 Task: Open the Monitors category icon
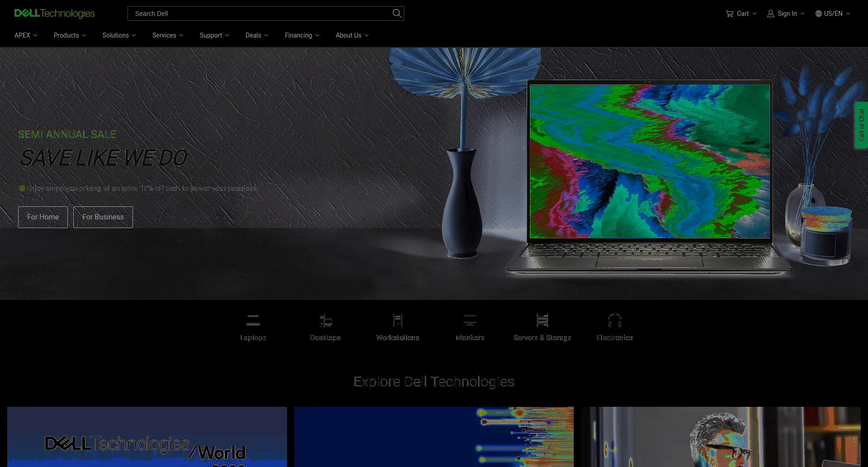(470, 320)
